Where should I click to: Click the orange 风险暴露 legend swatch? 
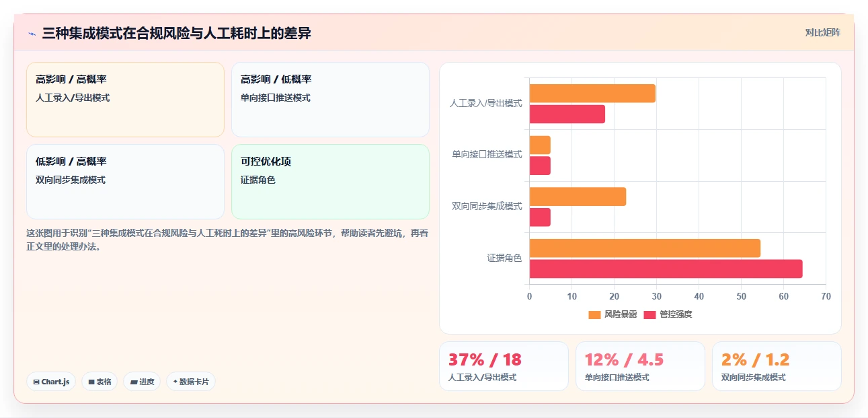(594, 314)
